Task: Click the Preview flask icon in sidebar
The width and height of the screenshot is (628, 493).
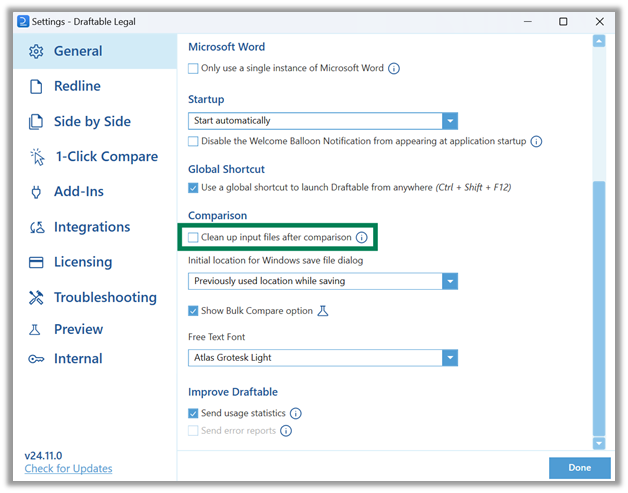Action: pyautogui.click(x=35, y=329)
